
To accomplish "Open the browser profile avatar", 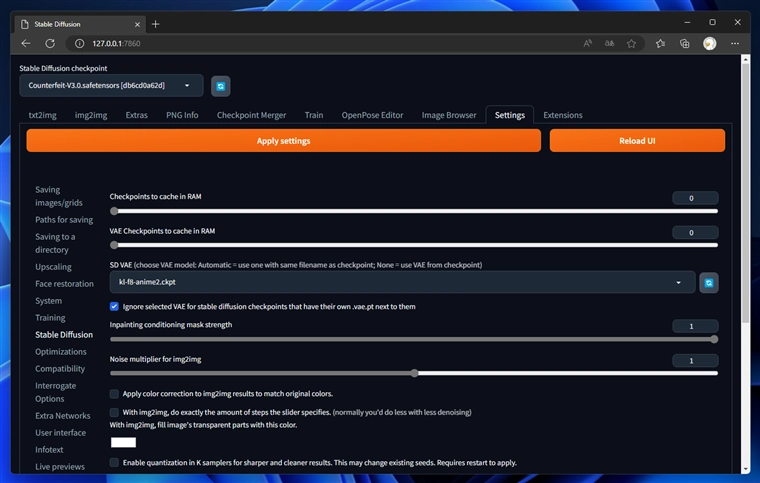I will (710, 43).
